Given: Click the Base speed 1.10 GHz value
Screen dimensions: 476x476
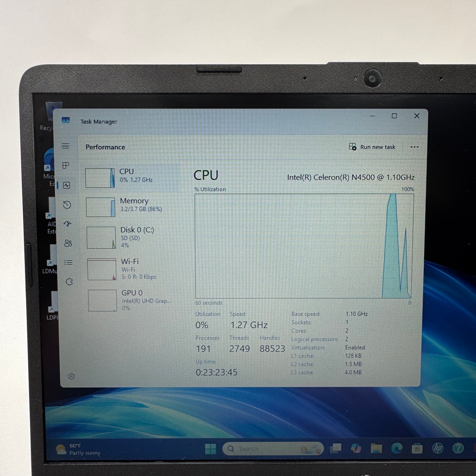Looking at the screenshot, I should click(357, 314).
